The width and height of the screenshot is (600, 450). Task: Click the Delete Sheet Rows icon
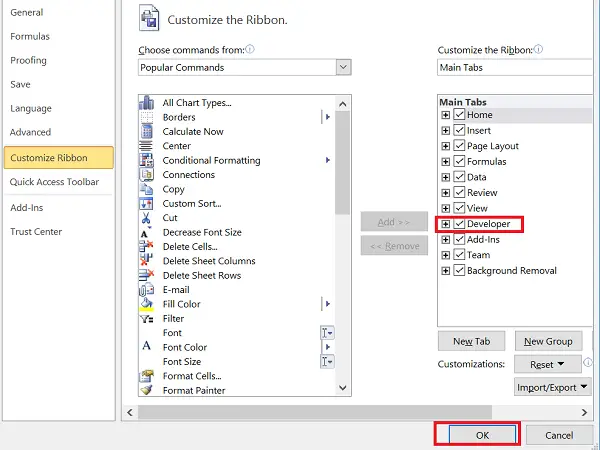pos(146,275)
